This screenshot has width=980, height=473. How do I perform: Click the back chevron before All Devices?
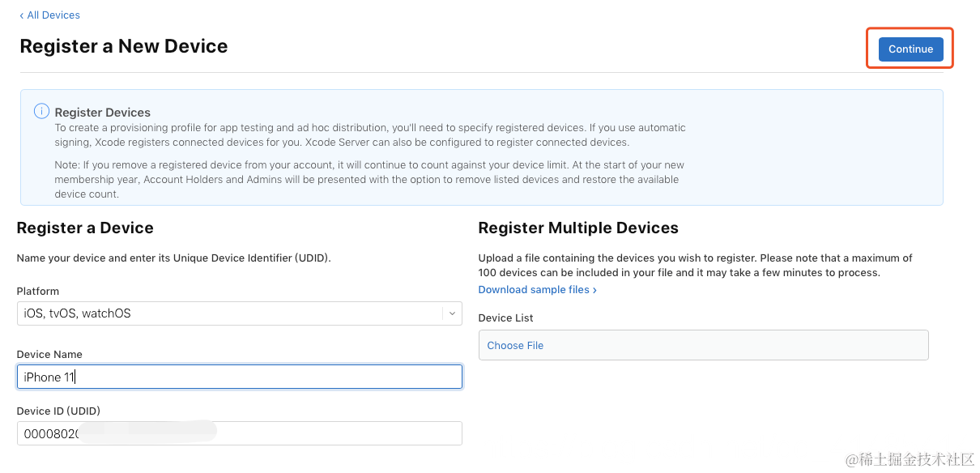22,15
